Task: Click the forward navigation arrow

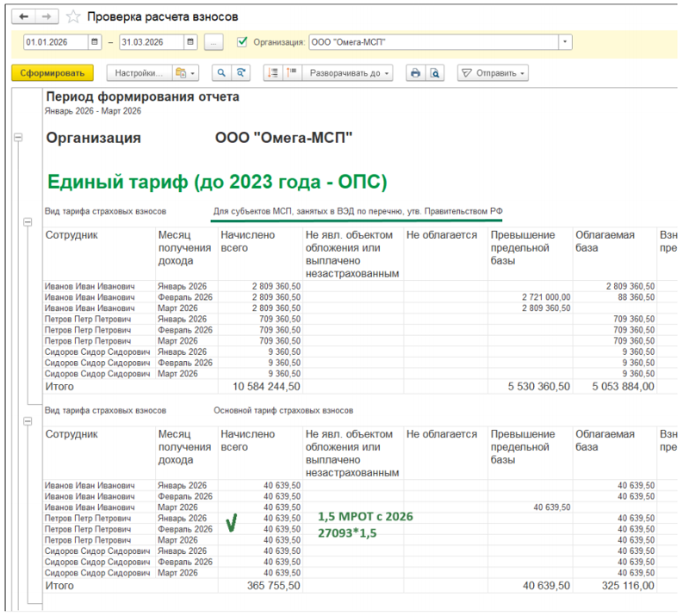Action: point(47,16)
